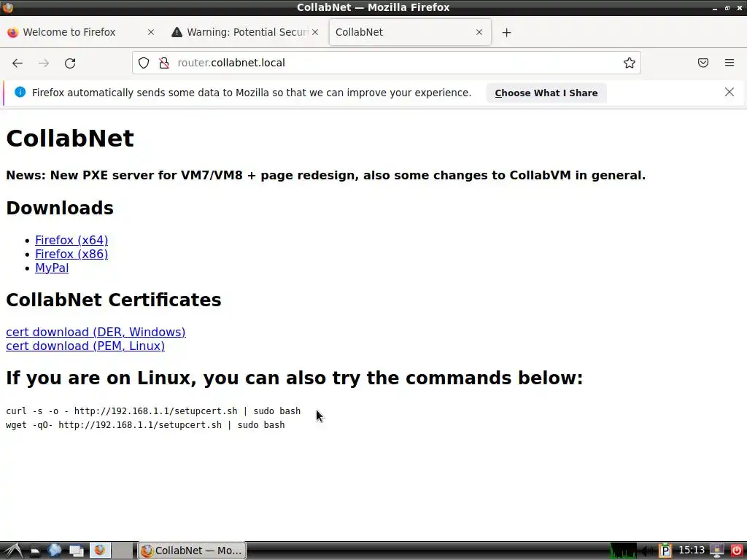Open a new tab with plus button
747x560 pixels.
pyautogui.click(x=506, y=32)
